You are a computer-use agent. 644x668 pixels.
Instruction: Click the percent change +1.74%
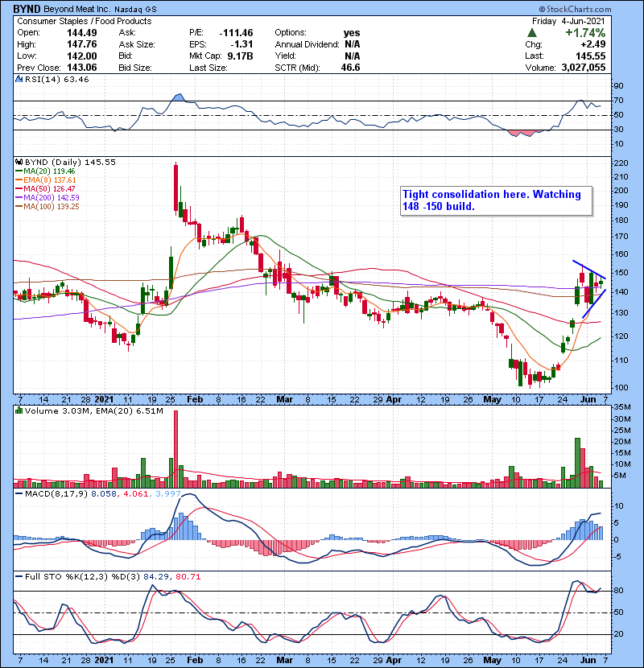[x=585, y=33]
